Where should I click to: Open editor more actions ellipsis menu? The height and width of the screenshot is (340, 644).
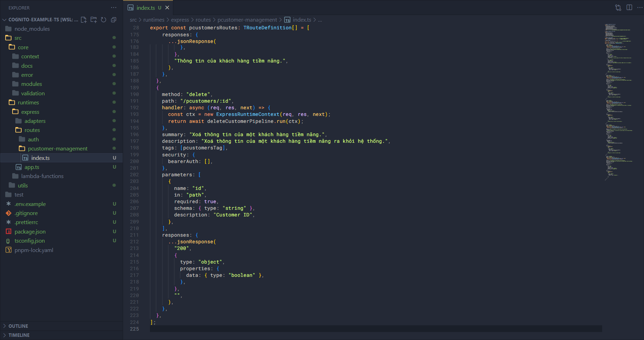[639, 8]
